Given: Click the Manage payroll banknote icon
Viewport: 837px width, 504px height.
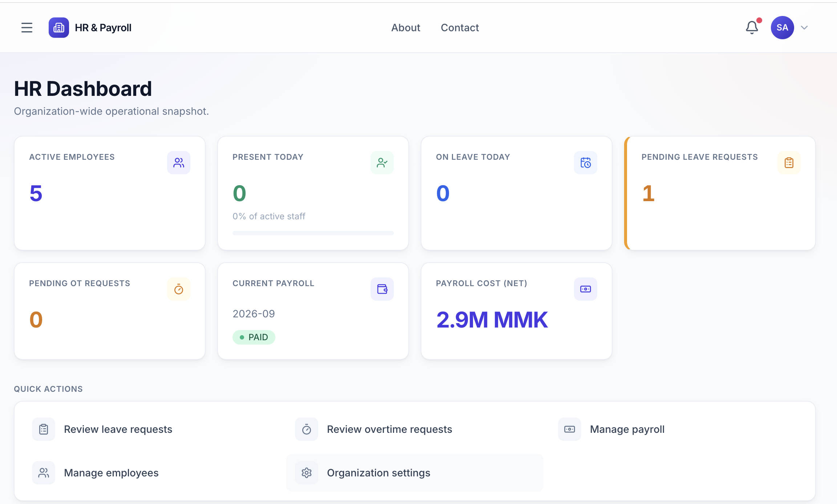Looking at the screenshot, I should [x=570, y=429].
